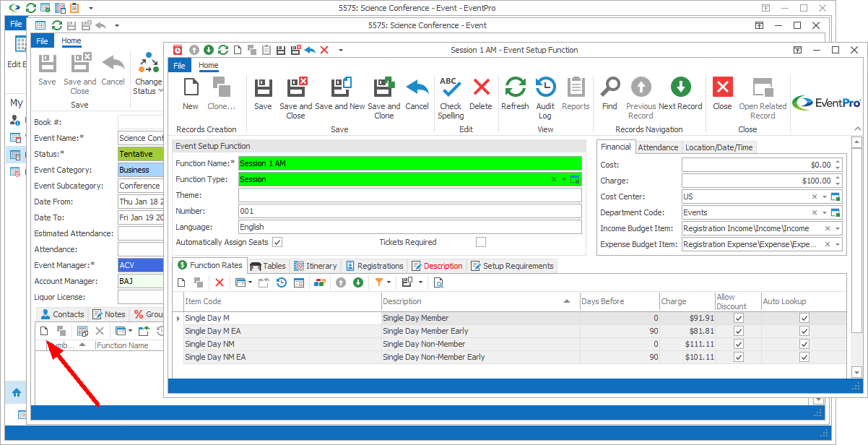Open the Notes tab in Event window
This screenshot has width=868, height=445.
[109, 314]
